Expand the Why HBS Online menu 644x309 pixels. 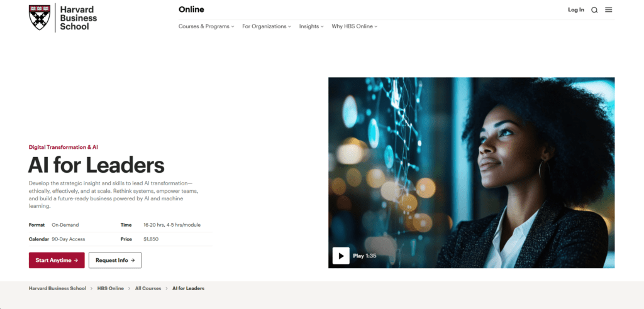tap(355, 26)
